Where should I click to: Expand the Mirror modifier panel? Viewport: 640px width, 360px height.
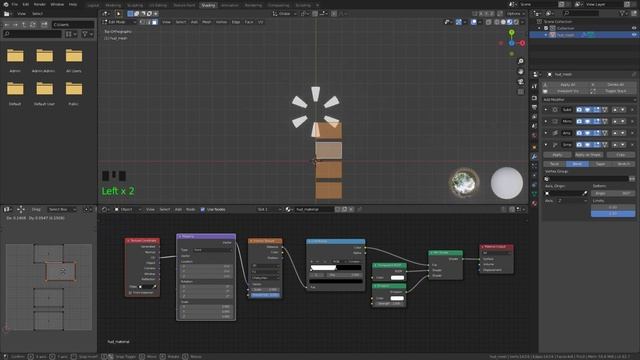pos(546,121)
